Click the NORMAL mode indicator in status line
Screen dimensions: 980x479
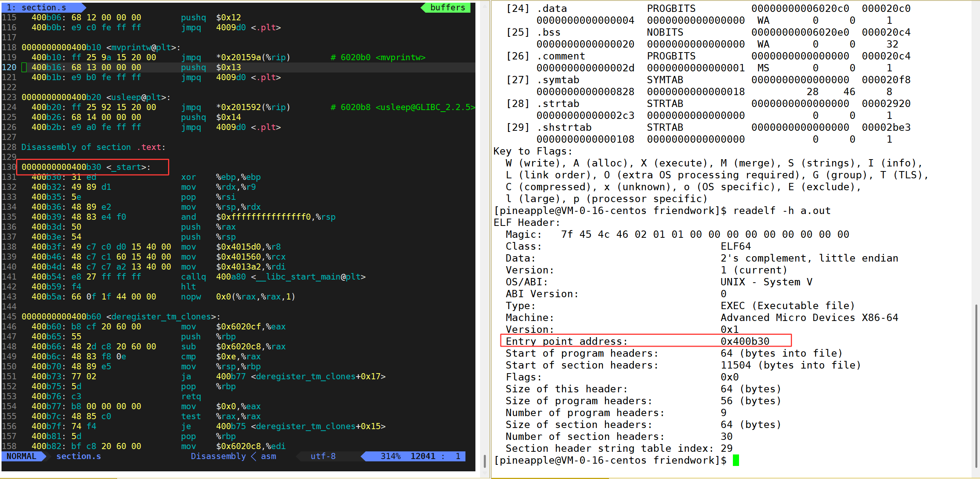click(21, 456)
